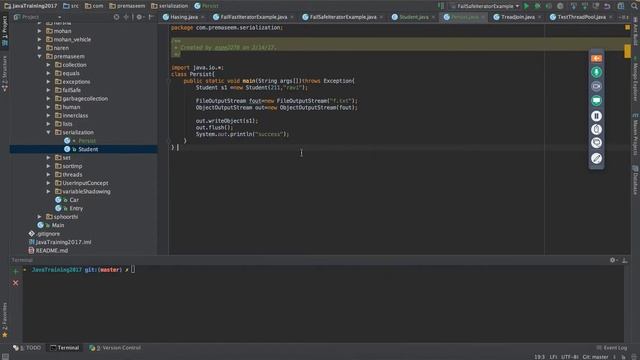Click the tool window quick access icon bottom-left
The height and width of the screenshot is (360, 640).
5,356
